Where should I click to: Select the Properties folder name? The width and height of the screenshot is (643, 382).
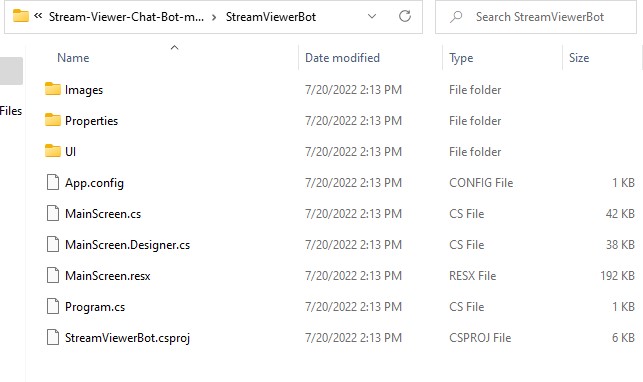91,121
